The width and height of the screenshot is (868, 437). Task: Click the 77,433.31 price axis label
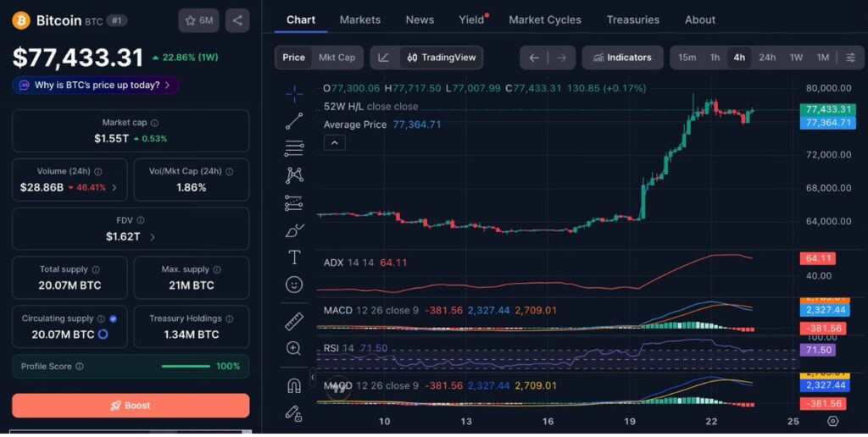pyautogui.click(x=828, y=109)
